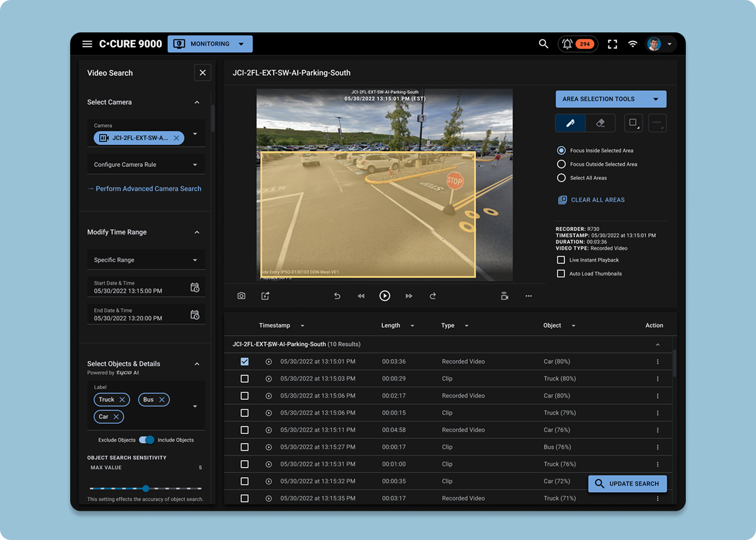Viewport: 756px width, 540px height.
Task: Open the hamburger navigation menu
Action: [87, 44]
